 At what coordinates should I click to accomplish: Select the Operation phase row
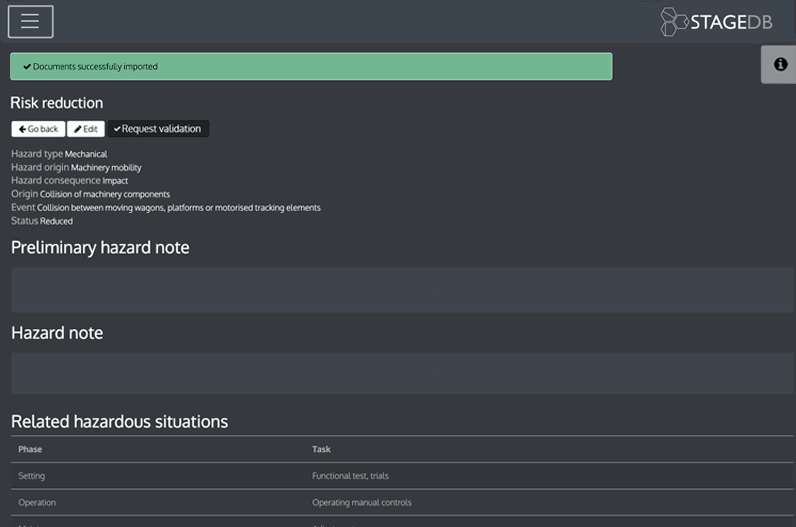pyautogui.click(x=37, y=502)
